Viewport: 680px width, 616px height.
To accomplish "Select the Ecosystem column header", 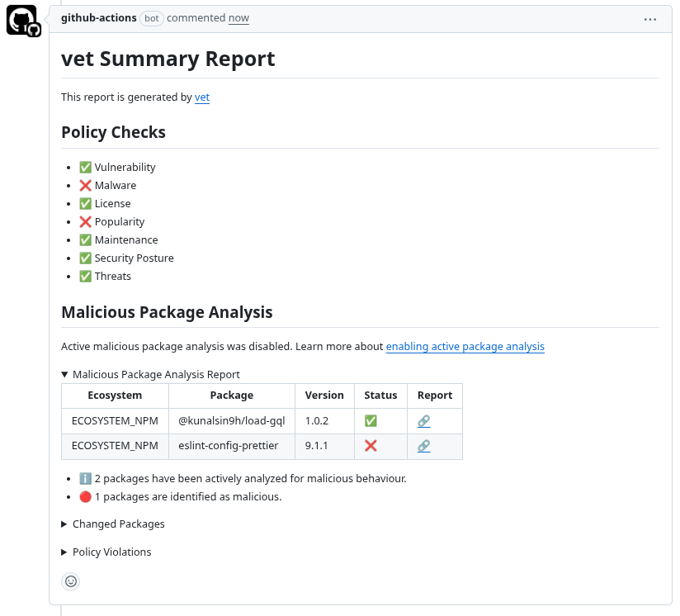I will pyautogui.click(x=115, y=395).
